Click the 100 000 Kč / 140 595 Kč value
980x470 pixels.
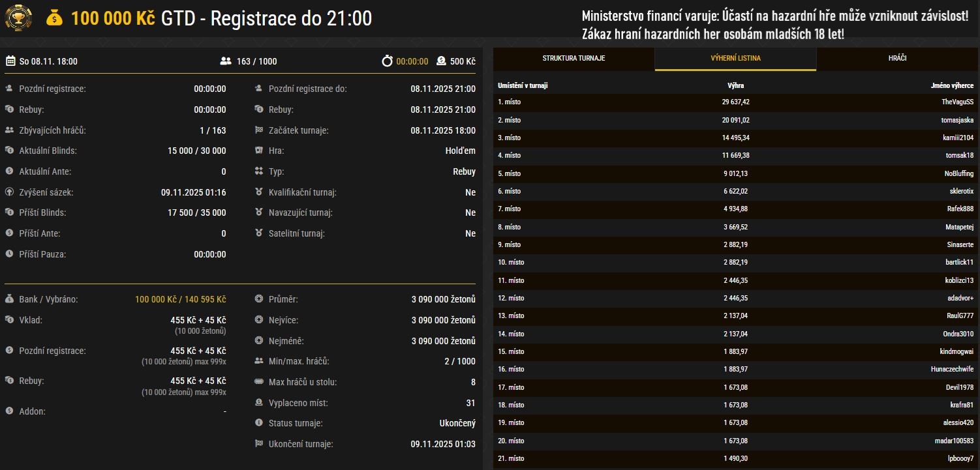click(181, 299)
